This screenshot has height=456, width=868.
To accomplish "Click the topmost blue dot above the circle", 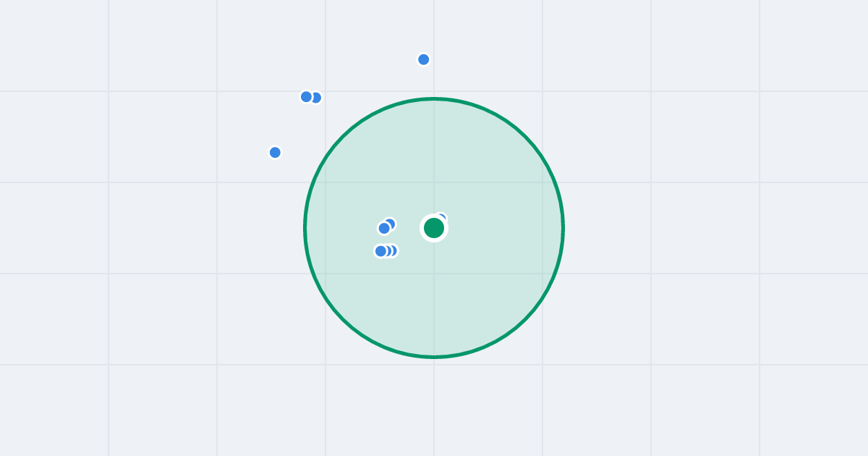I will pyautogui.click(x=424, y=59).
